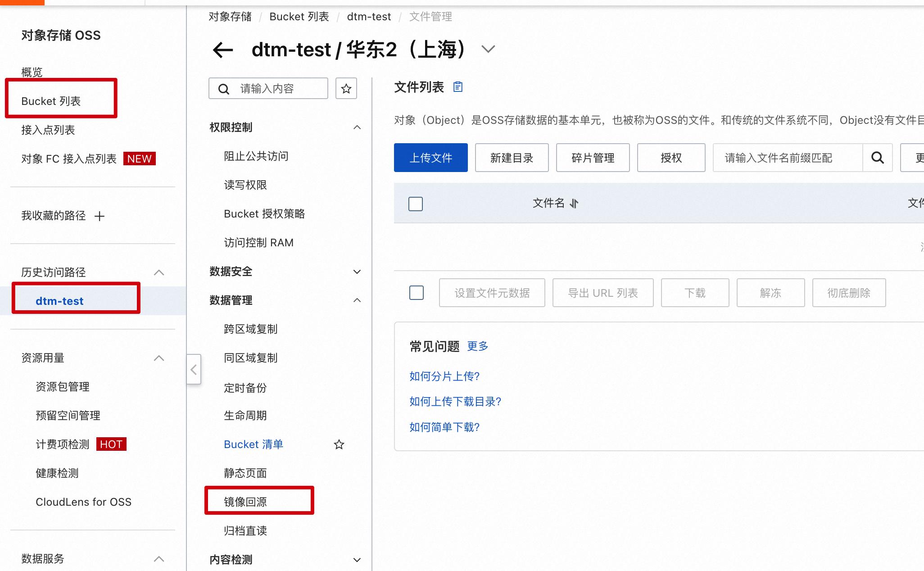Toggle the checkbox beside 设置文件元数据
Screen dimensions: 924x571
pos(416,293)
